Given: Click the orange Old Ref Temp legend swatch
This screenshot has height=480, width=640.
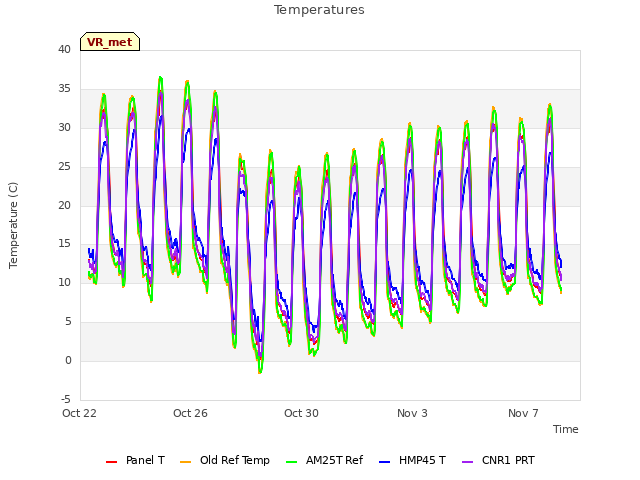Looking at the screenshot, I should pos(185,462).
